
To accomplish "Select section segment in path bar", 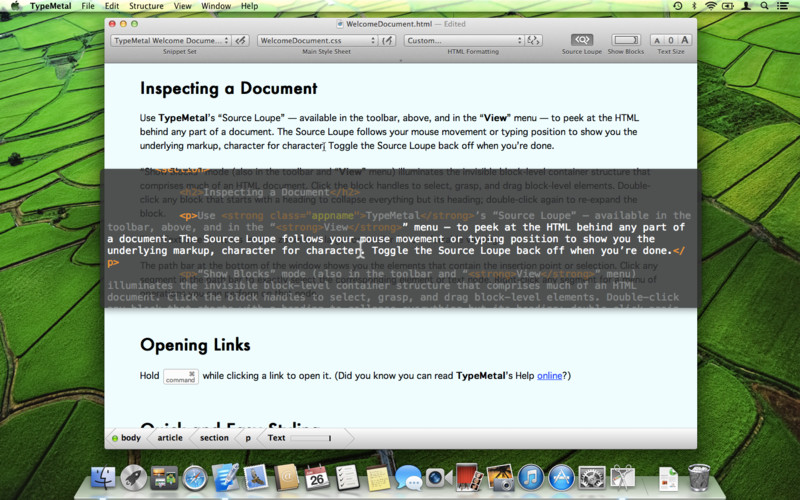I will 214,438.
